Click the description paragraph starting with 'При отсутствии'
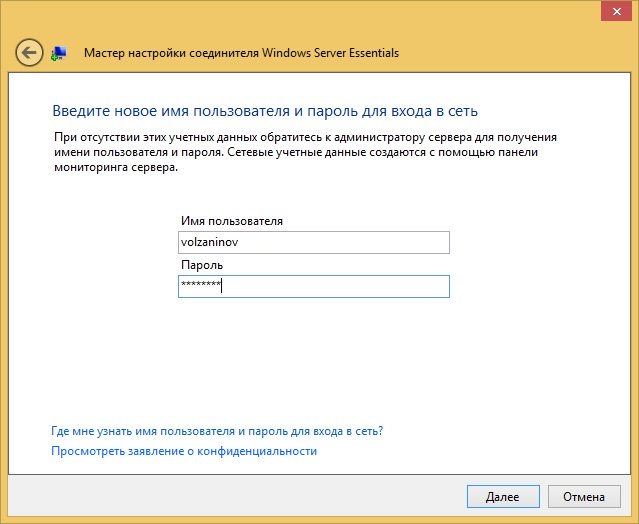 point(305,152)
